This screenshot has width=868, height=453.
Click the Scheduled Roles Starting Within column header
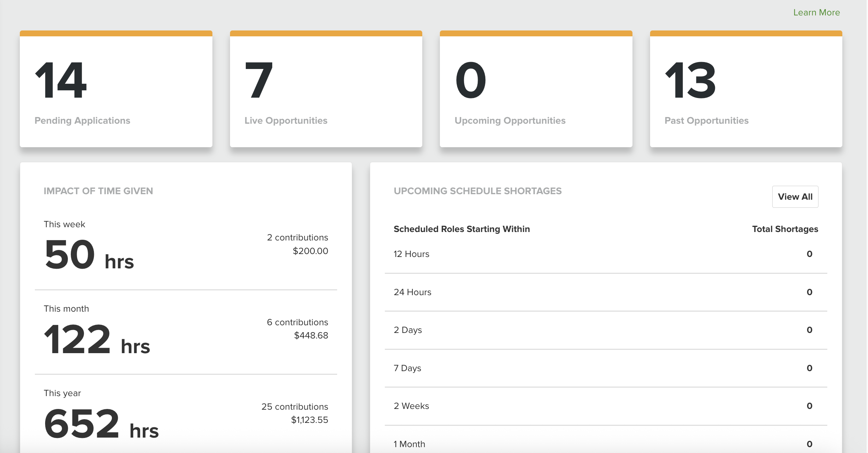(x=462, y=229)
